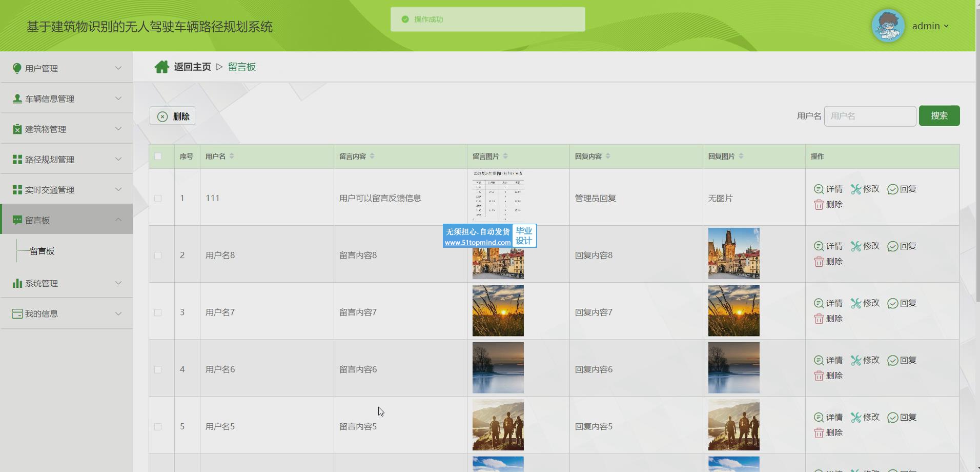Click 回复 for row 111
The image size is (980, 472).
click(x=902, y=189)
